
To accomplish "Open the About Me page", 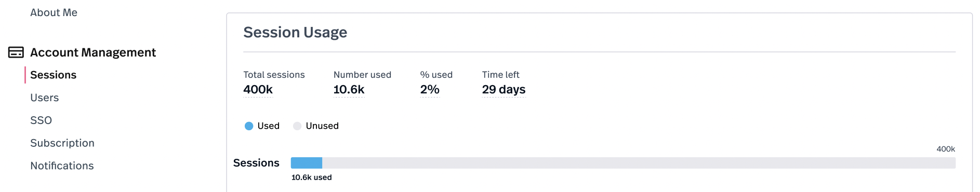I will click(x=54, y=12).
